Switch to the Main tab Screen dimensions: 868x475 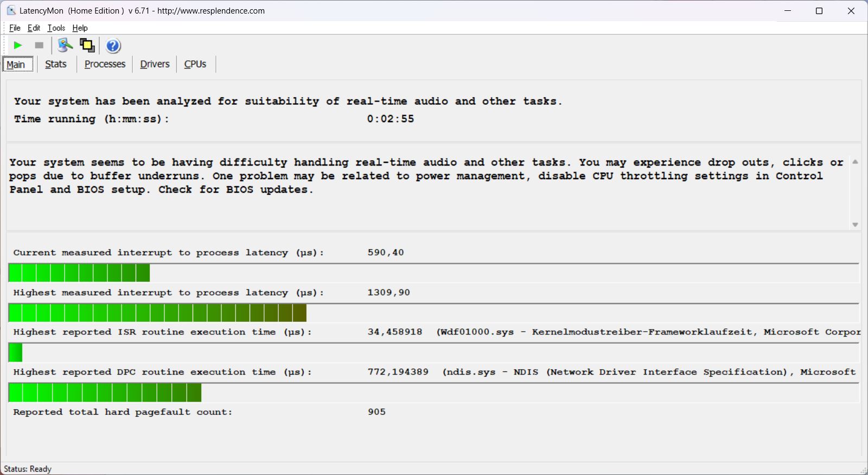18,65
